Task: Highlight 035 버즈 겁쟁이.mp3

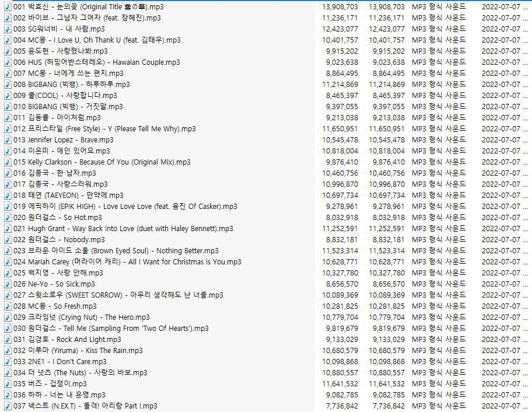Action: (50, 384)
